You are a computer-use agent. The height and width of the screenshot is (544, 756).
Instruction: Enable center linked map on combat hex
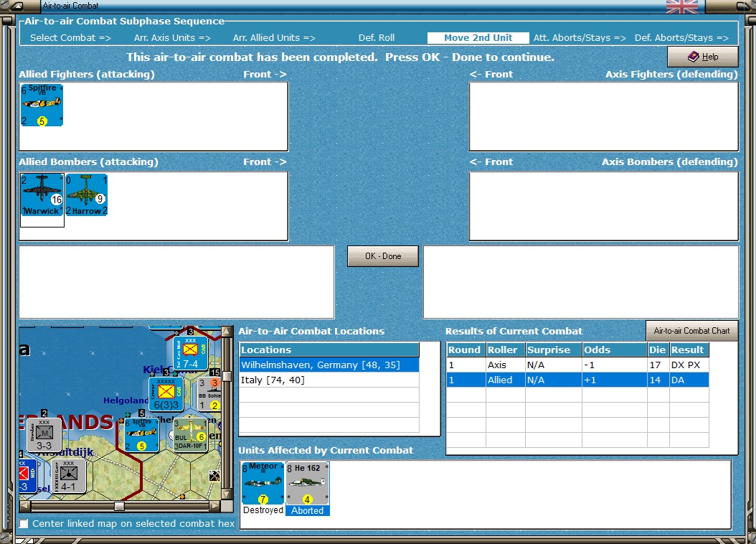click(24, 523)
